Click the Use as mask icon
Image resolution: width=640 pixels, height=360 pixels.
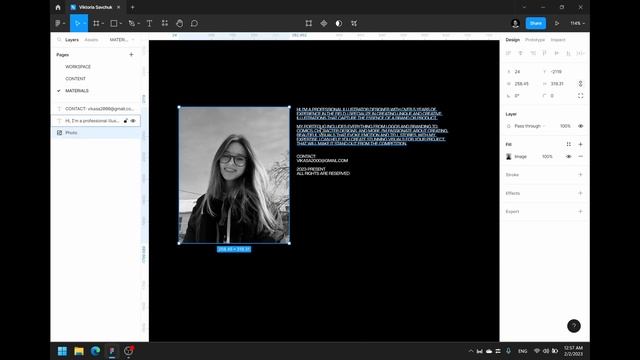click(339, 23)
